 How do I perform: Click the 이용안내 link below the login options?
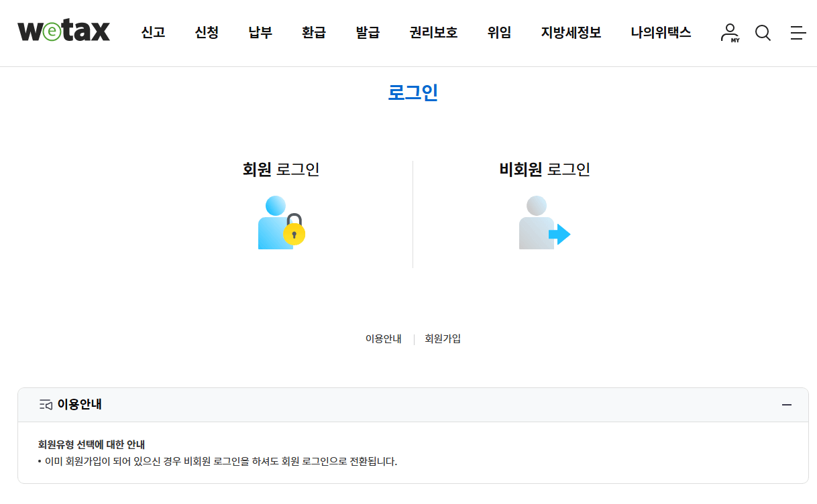(x=382, y=338)
